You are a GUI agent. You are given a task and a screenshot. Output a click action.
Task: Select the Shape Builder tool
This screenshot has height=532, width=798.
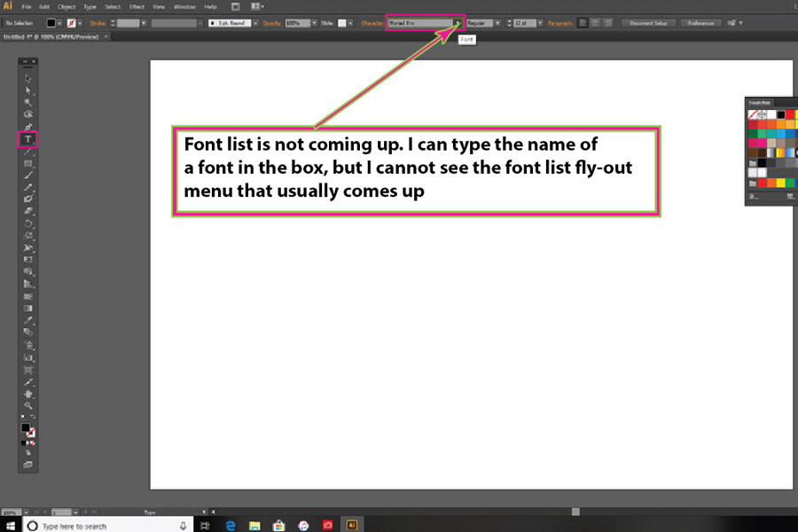pos(28,272)
